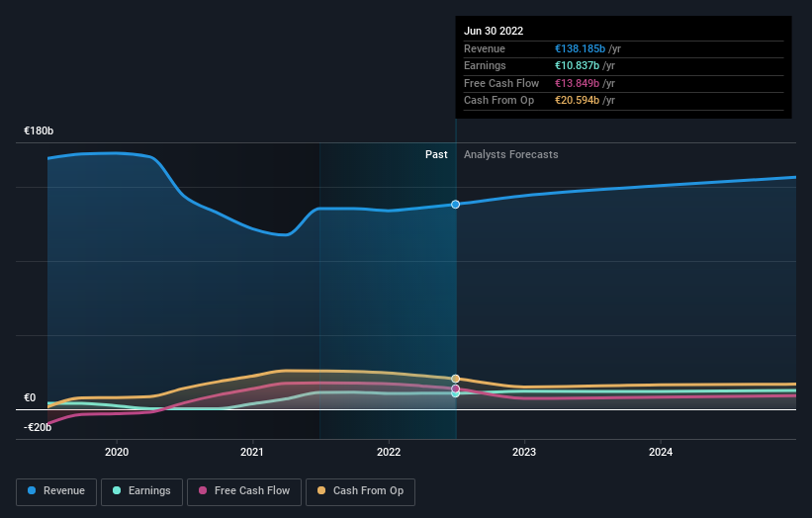Screen dimensions: 812x518
Task: Click the 2021 x-axis label
Action: [252, 453]
